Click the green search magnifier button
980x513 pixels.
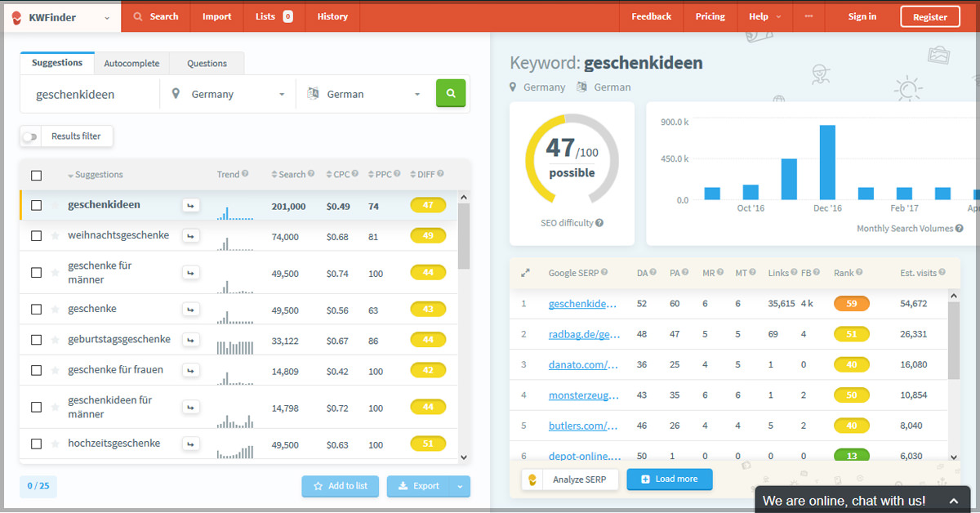click(x=451, y=94)
